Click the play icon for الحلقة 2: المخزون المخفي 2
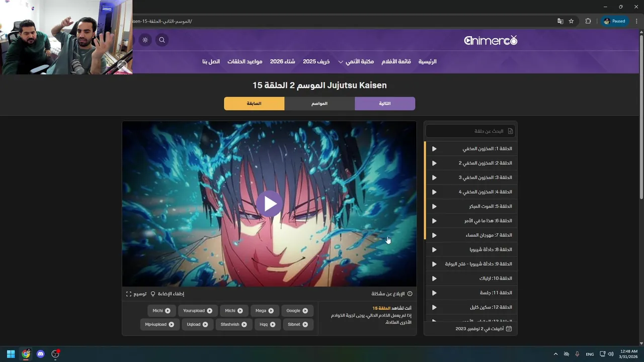Viewport: 644px width, 362px height. click(434, 163)
